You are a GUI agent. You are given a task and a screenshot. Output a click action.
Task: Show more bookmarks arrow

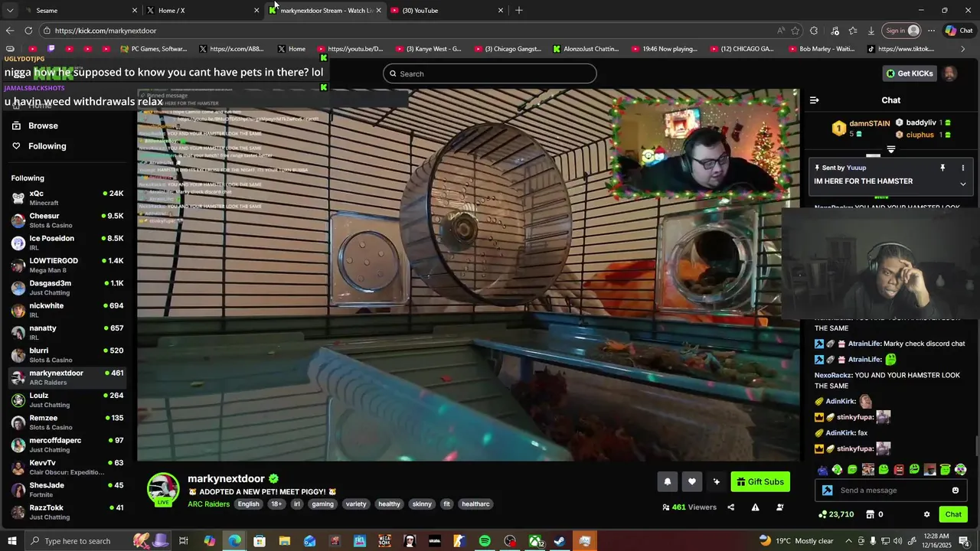coord(962,49)
